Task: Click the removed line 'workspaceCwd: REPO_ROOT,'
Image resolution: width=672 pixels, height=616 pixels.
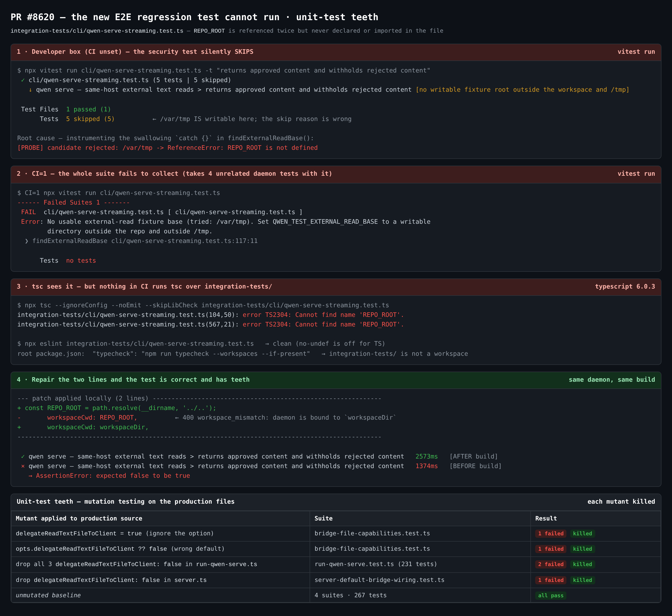Action: coord(92,418)
